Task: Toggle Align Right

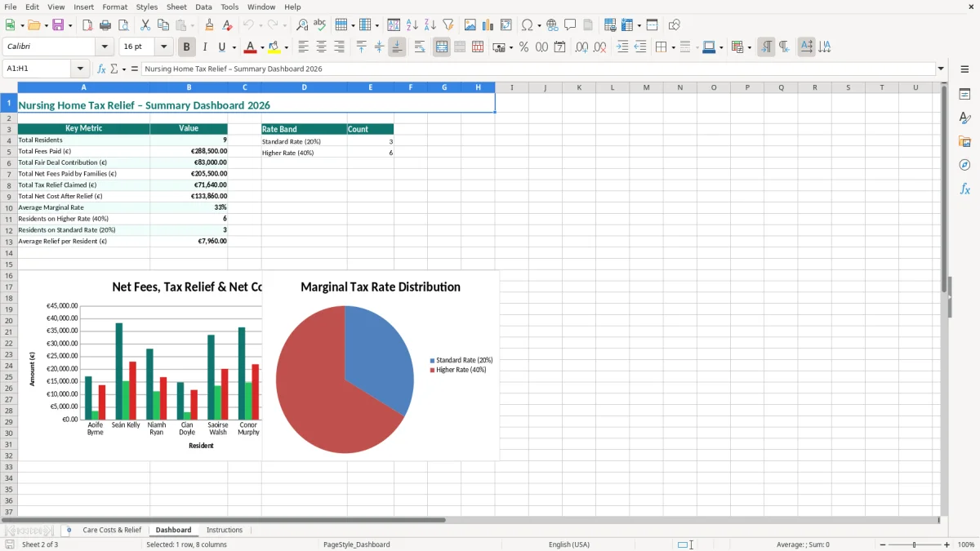Action: click(340, 47)
